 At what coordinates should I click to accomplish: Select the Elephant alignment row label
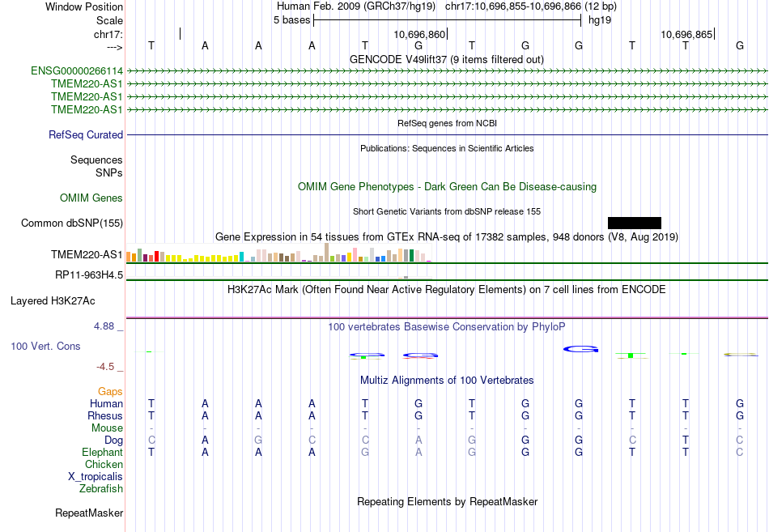click(x=103, y=453)
